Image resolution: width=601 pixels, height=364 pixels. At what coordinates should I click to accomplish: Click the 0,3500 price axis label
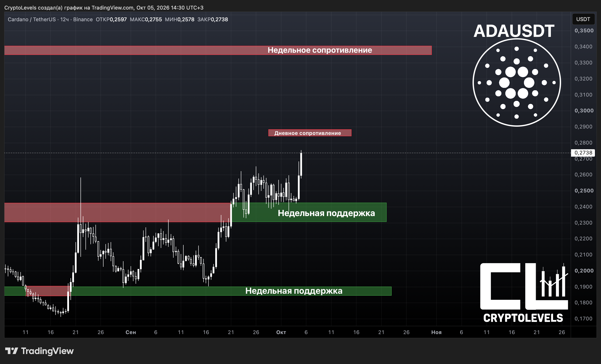pos(584,30)
